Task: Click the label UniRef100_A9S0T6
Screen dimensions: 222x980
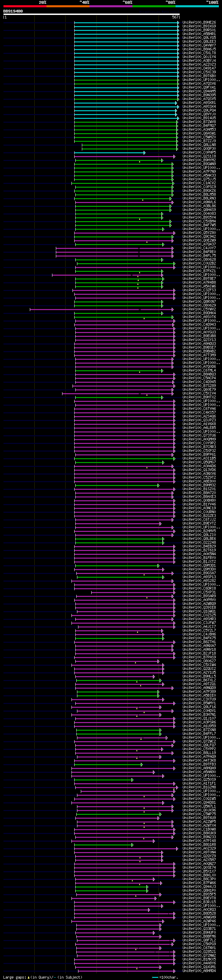Action: [199, 317]
